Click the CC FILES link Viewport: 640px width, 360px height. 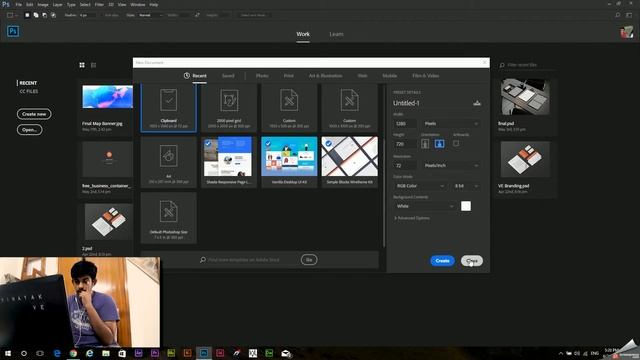(x=29, y=91)
